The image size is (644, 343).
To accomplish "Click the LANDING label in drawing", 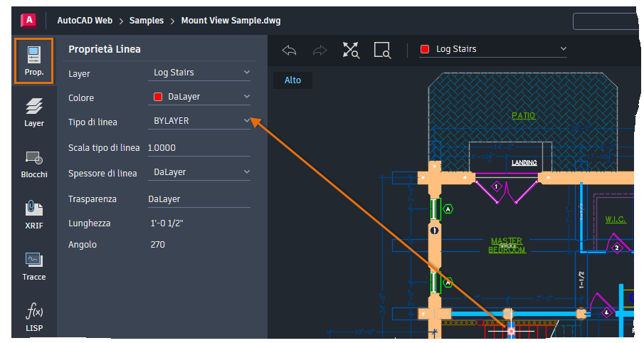I will (x=524, y=163).
